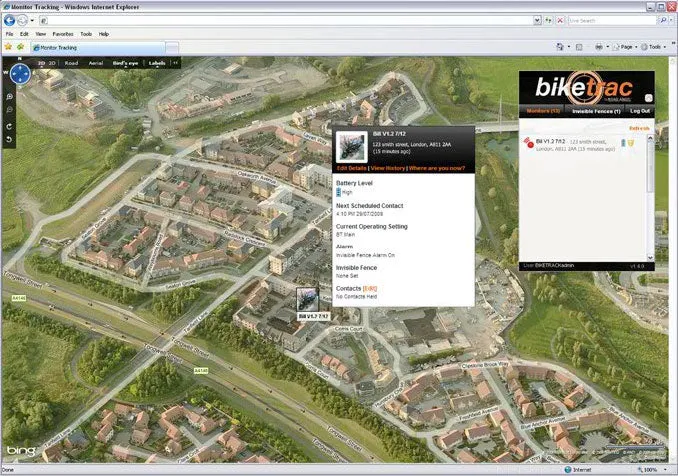Click the blue compass pan control
678x476 pixels.
pos(20,74)
